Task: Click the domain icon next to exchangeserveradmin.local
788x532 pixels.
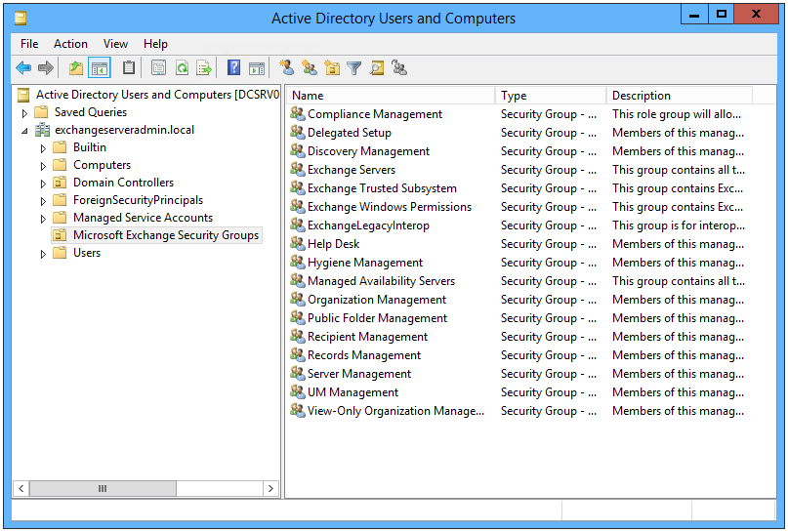Action: tap(42, 130)
